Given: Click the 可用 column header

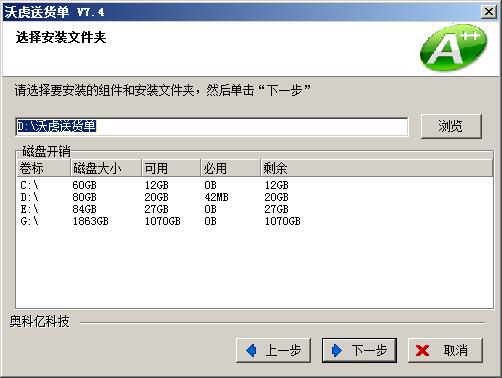Looking at the screenshot, I should 171,168.
